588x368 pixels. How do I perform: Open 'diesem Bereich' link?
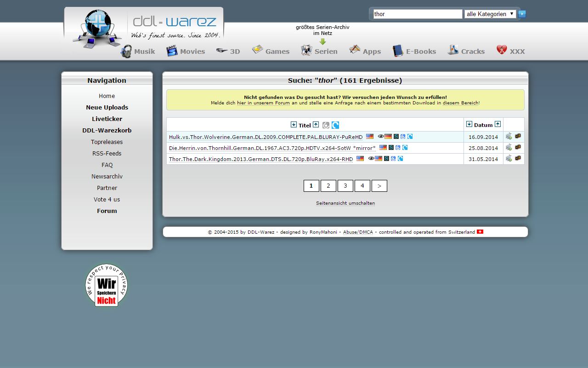point(461,103)
